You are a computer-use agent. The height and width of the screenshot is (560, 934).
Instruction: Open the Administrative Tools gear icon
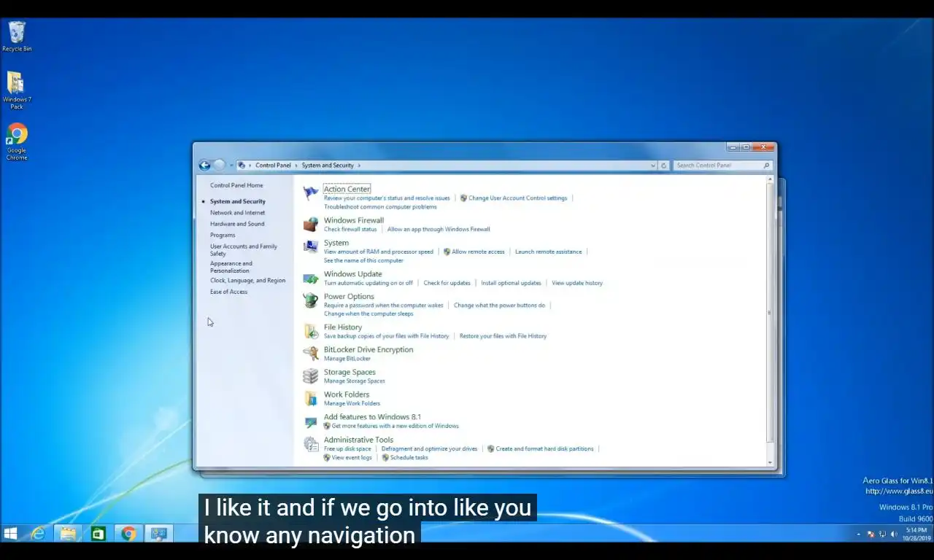coord(311,443)
